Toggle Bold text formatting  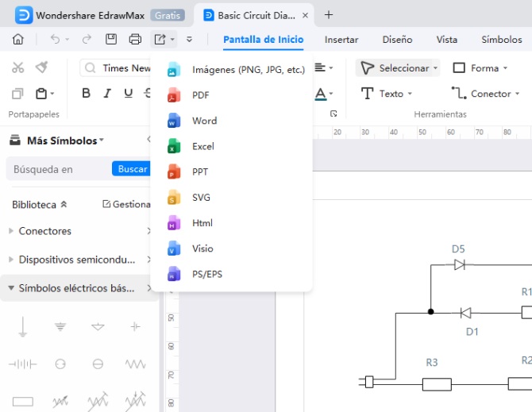click(x=87, y=94)
